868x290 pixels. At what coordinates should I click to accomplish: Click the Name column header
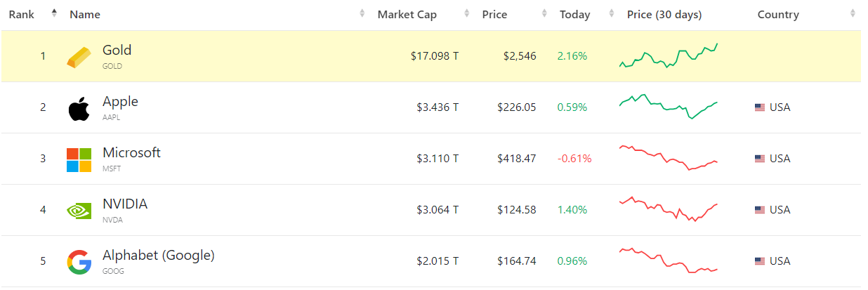85,15
